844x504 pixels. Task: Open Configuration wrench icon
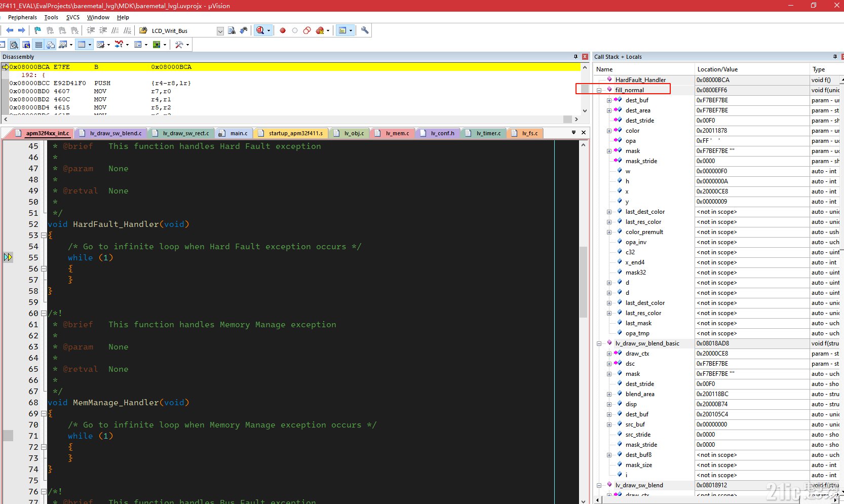365,30
